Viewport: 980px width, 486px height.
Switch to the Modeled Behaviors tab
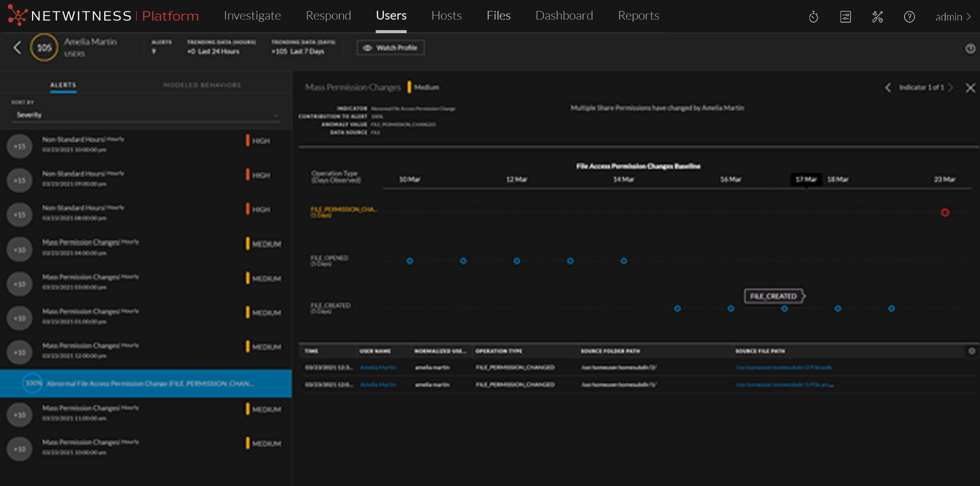(202, 85)
